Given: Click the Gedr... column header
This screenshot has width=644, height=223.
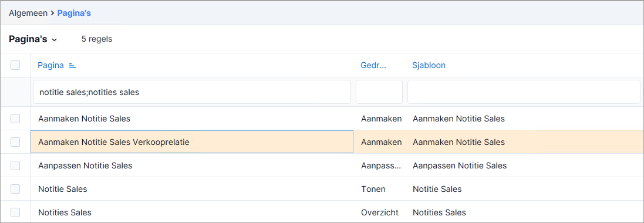Looking at the screenshot, I should (373, 65).
